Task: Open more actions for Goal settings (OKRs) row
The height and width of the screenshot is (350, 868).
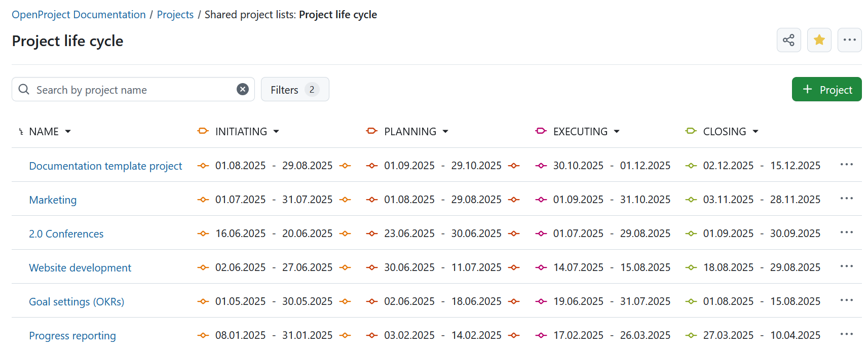Action: point(846,300)
